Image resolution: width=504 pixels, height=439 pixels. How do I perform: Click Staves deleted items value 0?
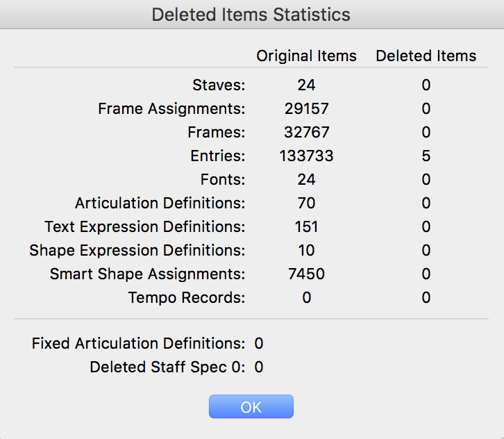(x=426, y=85)
